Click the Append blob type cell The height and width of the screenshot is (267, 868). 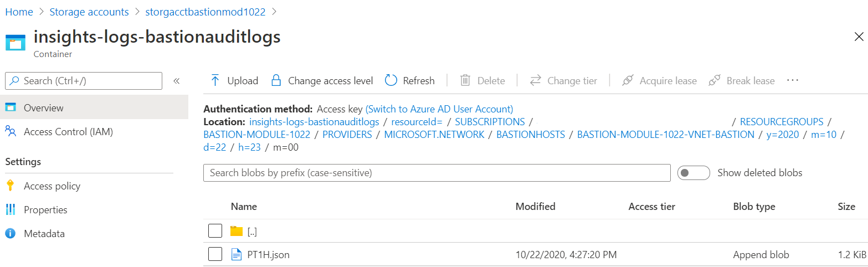[x=761, y=255]
